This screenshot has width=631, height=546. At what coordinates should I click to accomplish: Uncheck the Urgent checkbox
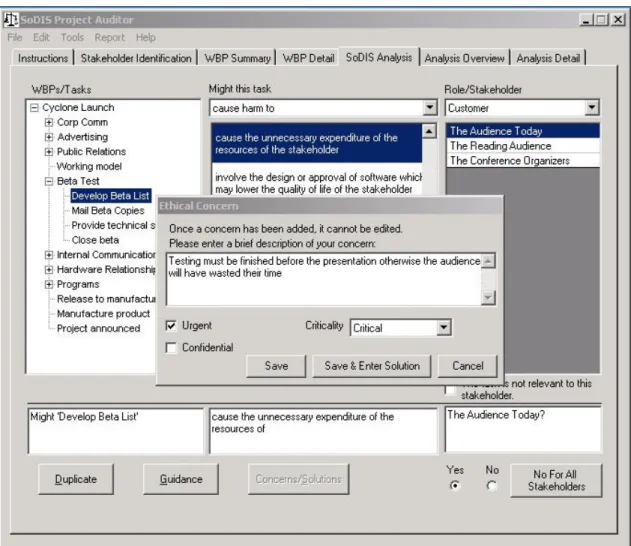[171, 326]
